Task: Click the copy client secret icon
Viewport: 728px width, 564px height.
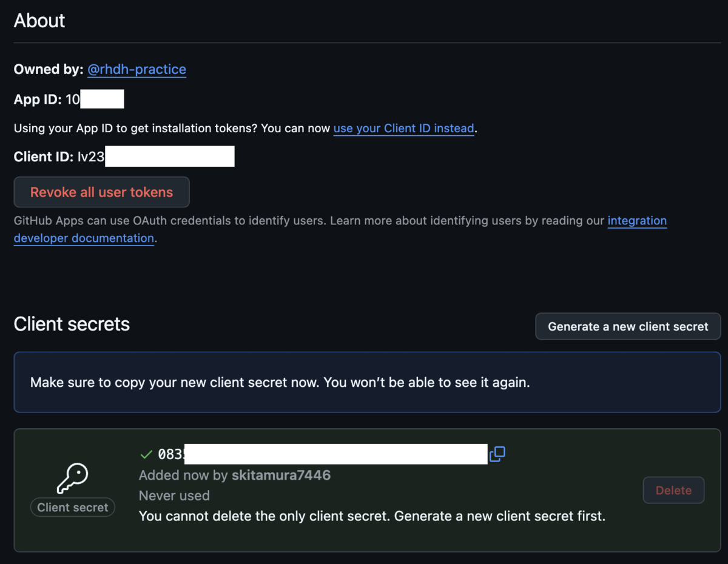Action: pos(497,454)
